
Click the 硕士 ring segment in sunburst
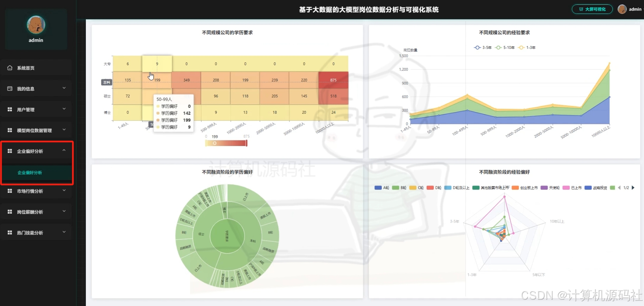pos(202,234)
